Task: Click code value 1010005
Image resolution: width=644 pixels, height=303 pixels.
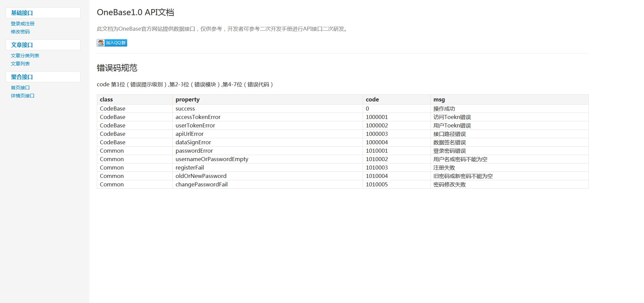Action: (x=397, y=184)
